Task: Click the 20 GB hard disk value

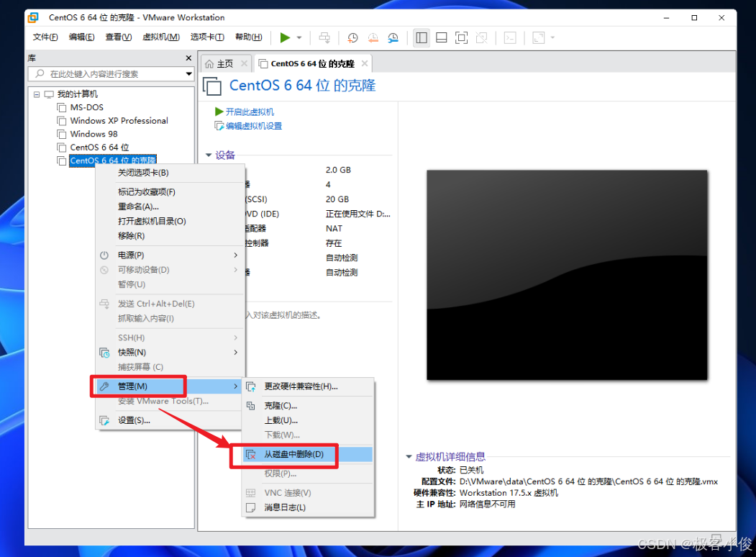Action: (337, 199)
